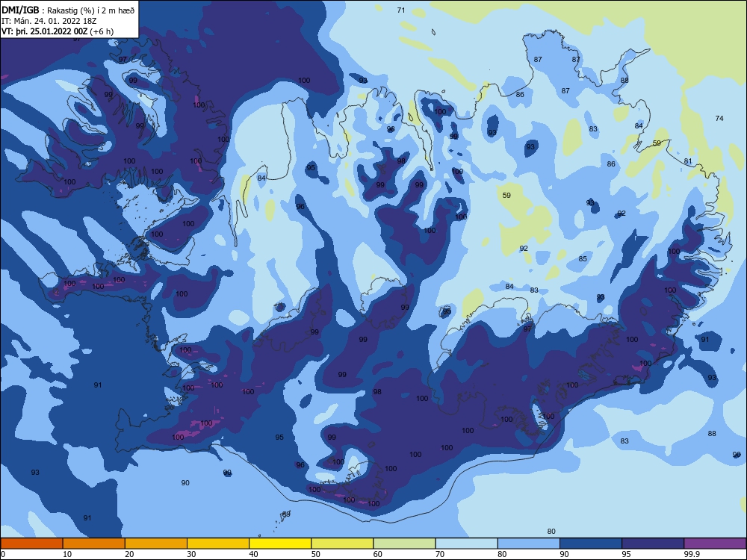Viewport: 747px width, 560px height.
Task: Click the legend scale label '40'
Action: (x=253, y=554)
